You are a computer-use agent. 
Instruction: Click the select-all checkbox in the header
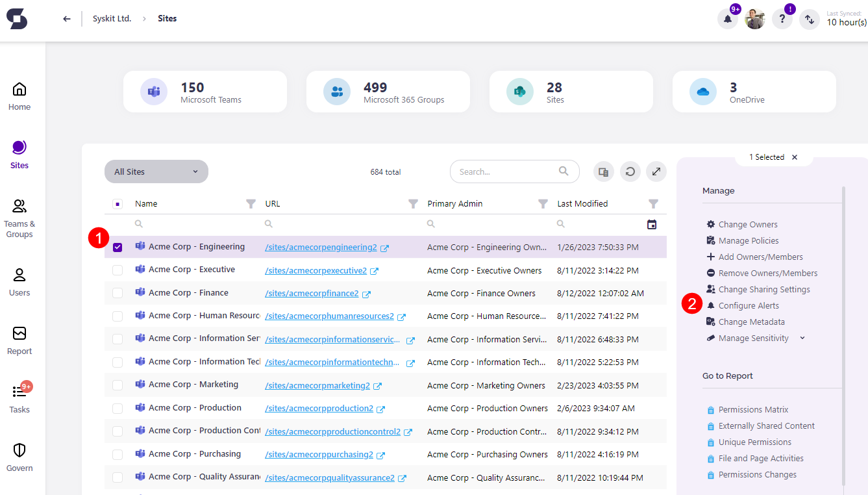coord(118,203)
